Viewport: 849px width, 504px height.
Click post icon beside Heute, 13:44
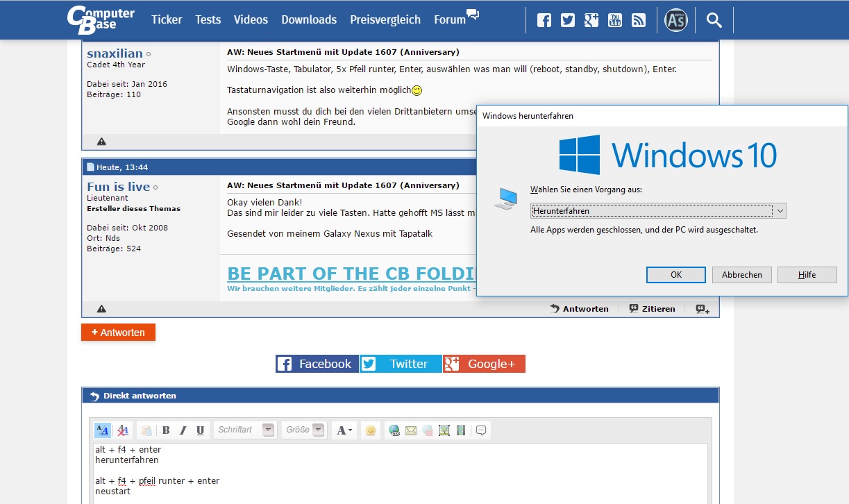(x=90, y=167)
